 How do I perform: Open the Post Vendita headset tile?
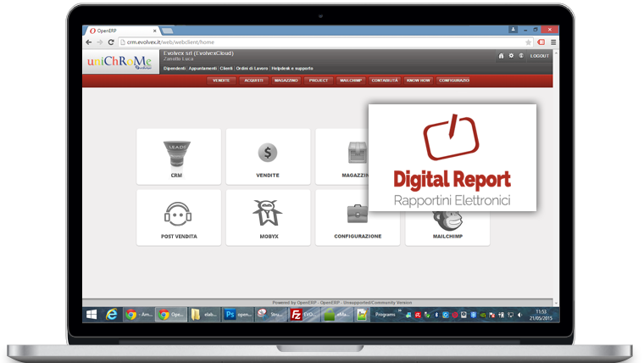(178, 217)
